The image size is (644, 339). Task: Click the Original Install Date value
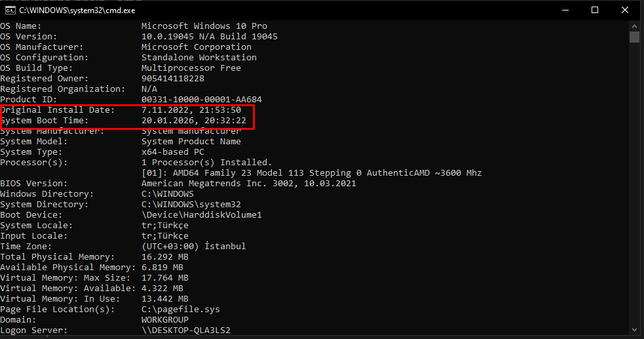pos(191,110)
